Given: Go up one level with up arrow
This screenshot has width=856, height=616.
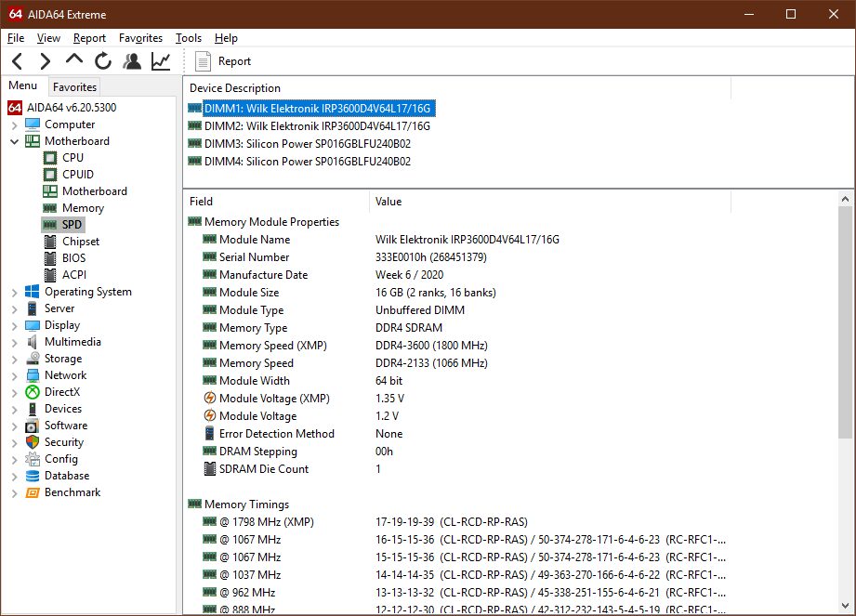Looking at the screenshot, I should tap(74, 60).
